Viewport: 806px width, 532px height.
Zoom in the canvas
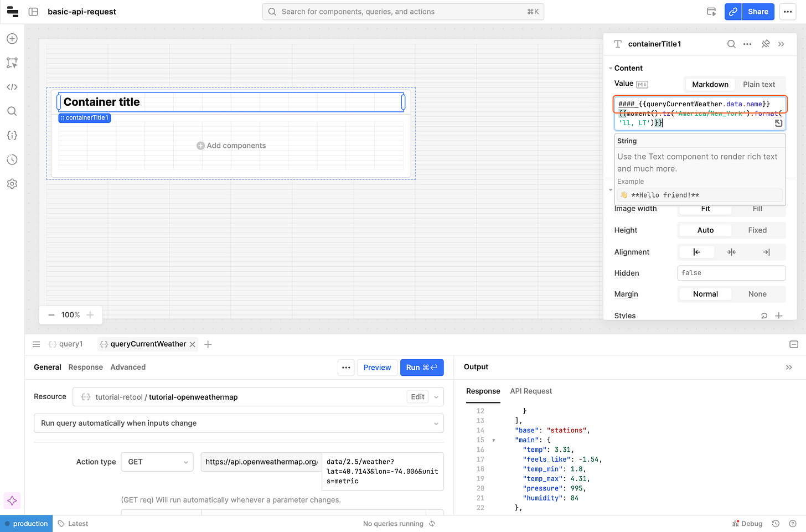point(90,315)
